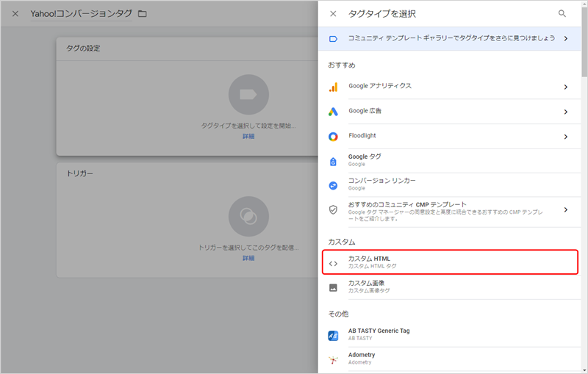588x374 pixels.
Task: Click the Google アナリティクス bar-chart icon
Action: pos(333,87)
